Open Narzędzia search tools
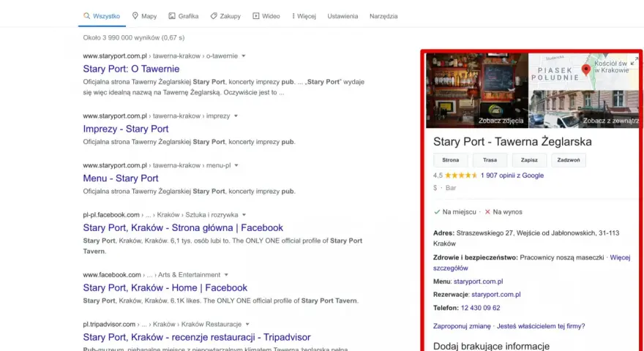Image resolution: width=644 pixels, height=351 pixels. pos(383,16)
